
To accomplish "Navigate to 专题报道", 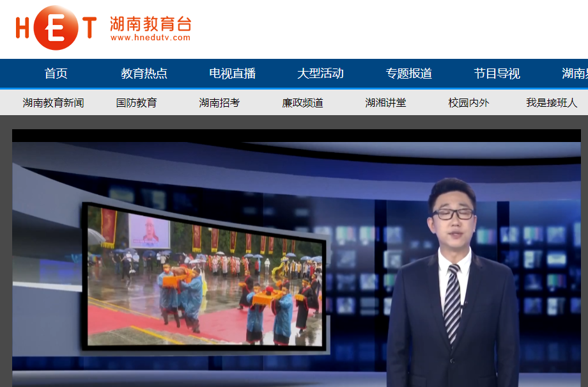I will [408, 74].
